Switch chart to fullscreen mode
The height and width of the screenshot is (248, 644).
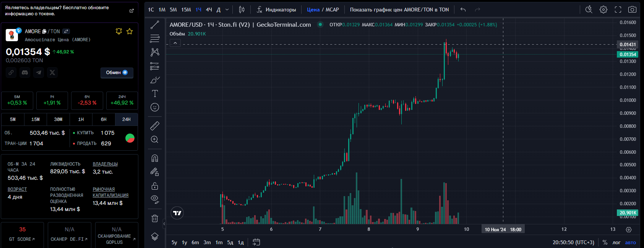(x=618, y=10)
